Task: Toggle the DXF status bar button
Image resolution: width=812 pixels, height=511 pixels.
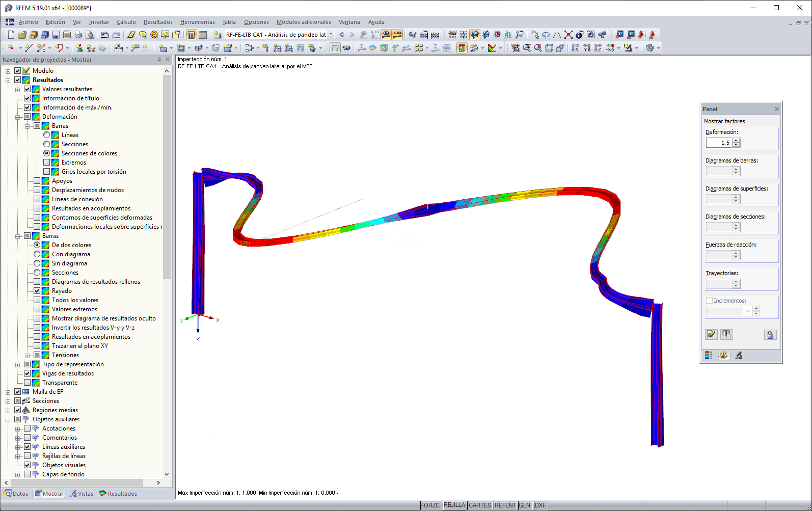Action: tap(540, 505)
